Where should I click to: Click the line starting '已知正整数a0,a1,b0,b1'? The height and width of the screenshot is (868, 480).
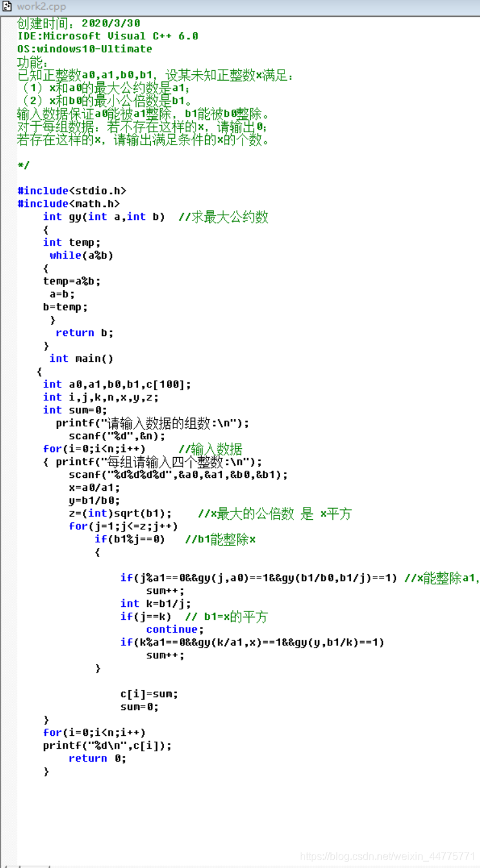click(155, 75)
